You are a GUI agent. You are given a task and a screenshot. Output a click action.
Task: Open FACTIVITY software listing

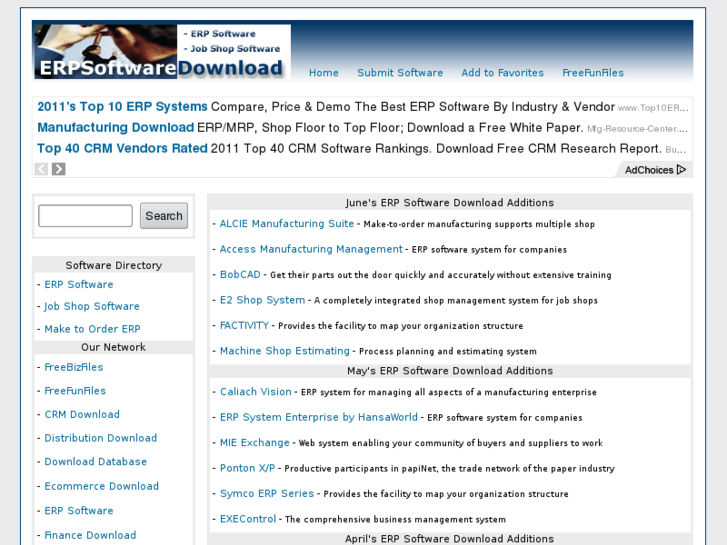coord(244,326)
